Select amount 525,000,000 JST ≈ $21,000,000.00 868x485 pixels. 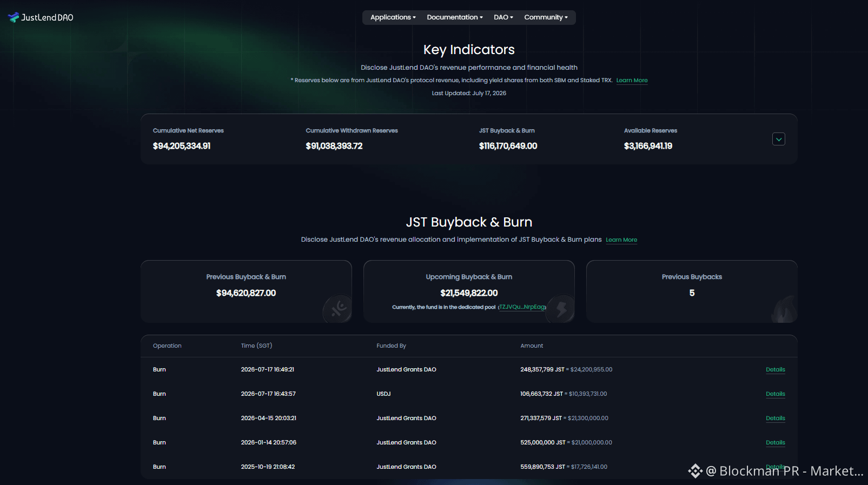[566, 442]
